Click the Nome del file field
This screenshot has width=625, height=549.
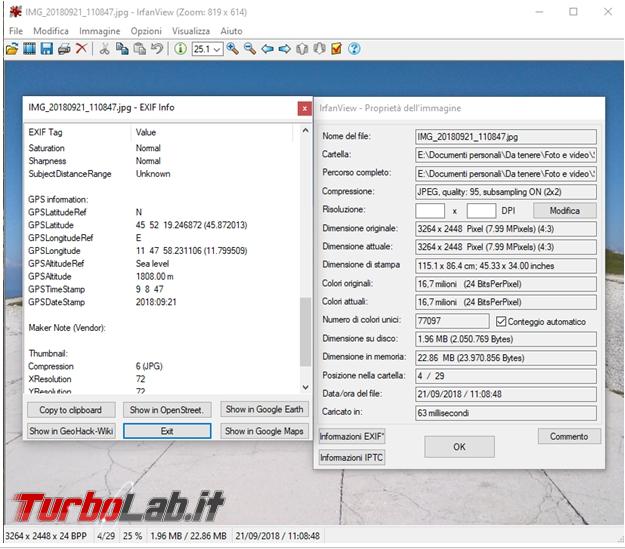tap(506, 137)
